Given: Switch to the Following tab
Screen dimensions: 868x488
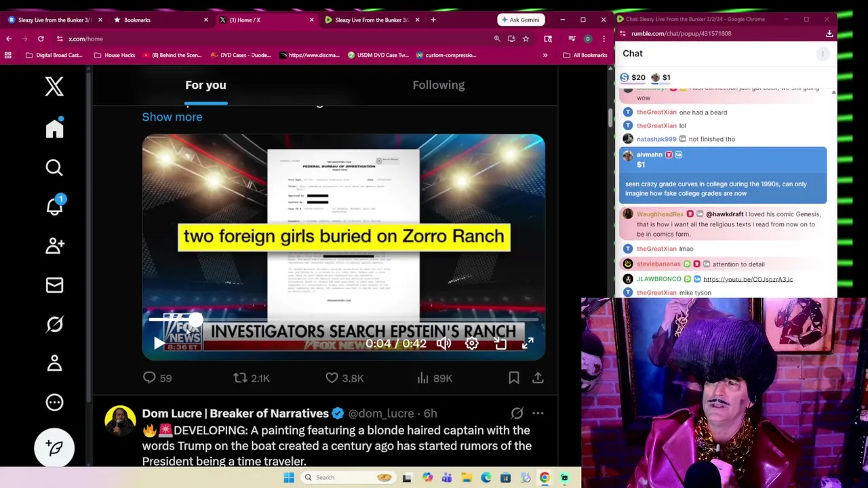Looking at the screenshot, I should point(439,85).
